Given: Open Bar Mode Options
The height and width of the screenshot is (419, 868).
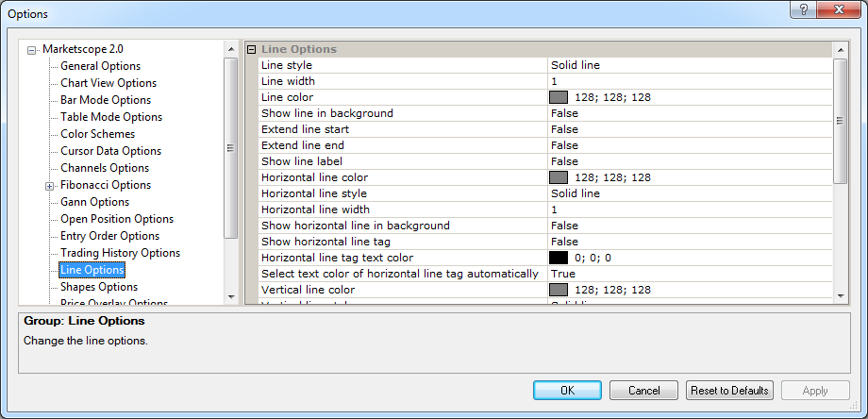Looking at the screenshot, I should (x=106, y=100).
